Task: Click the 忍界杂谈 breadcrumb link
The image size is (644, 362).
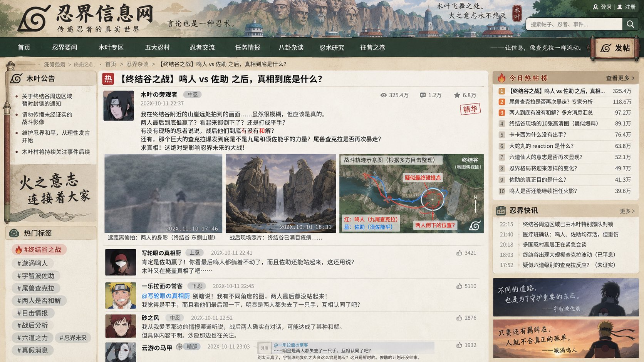Action: click(x=137, y=64)
